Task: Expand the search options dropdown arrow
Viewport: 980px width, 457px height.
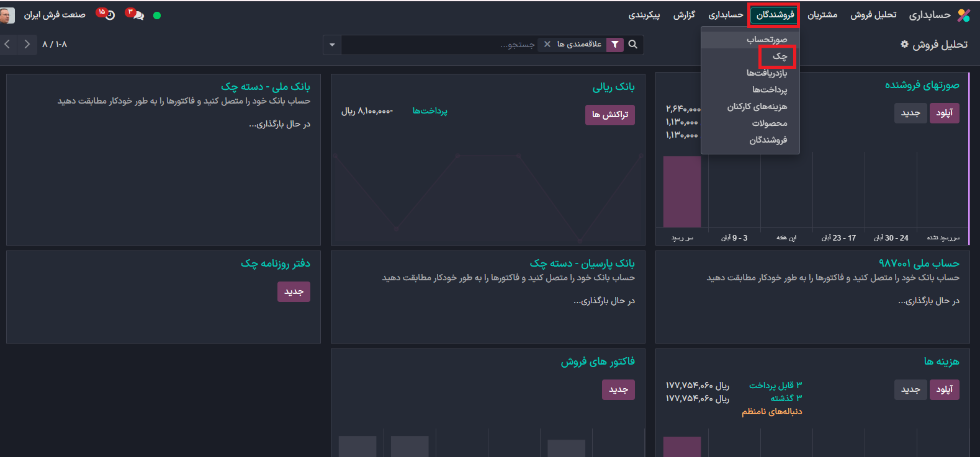Action: [x=332, y=45]
